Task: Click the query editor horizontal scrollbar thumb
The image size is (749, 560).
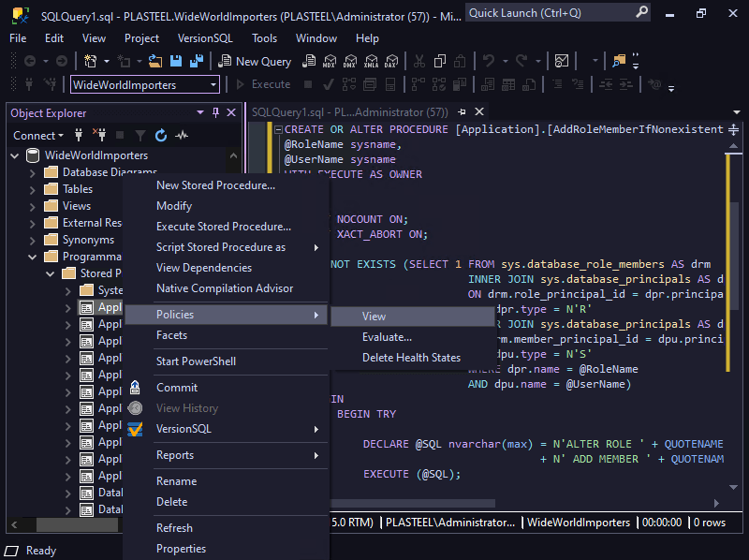Action: tap(413, 503)
